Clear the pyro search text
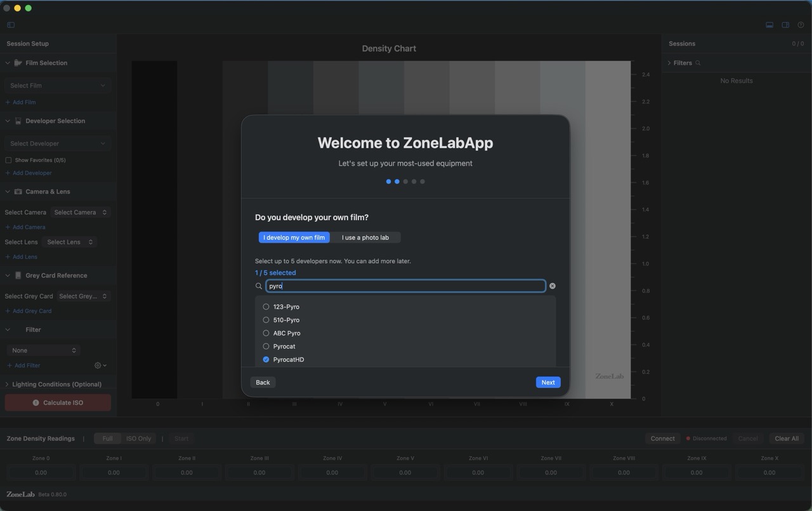The height and width of the screenshot is (511, 812). (552, 286)
